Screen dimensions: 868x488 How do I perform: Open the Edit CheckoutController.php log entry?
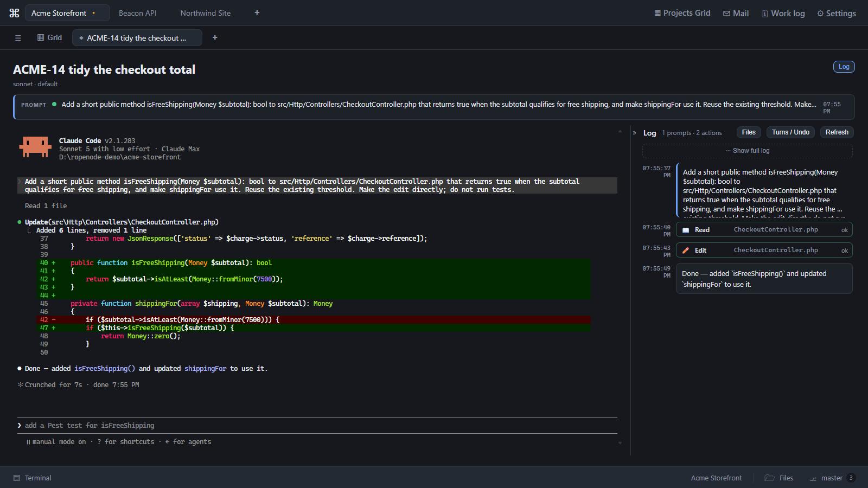[x=764, y=251]
